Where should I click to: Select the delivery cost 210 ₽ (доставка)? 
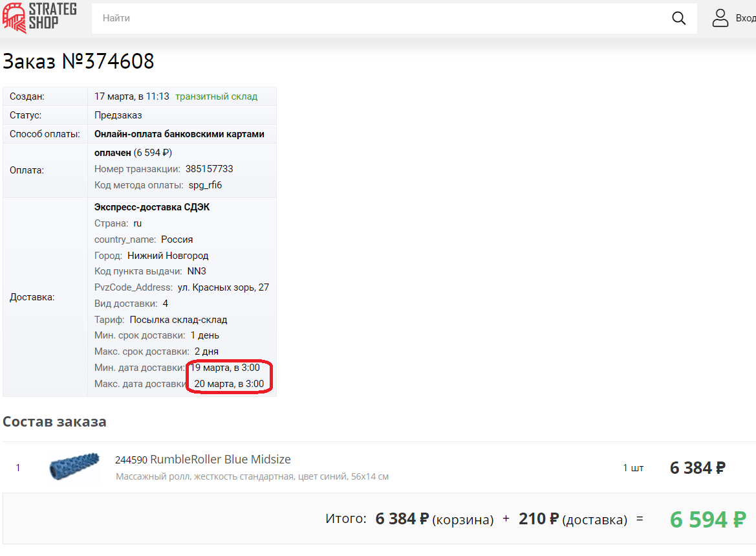coord(573,519)
